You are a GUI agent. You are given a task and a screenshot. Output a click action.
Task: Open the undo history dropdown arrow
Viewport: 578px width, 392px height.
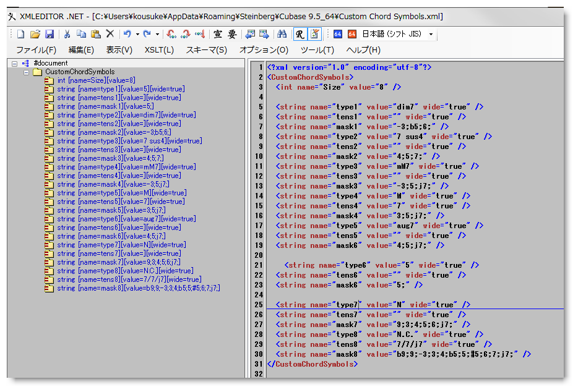137,34
